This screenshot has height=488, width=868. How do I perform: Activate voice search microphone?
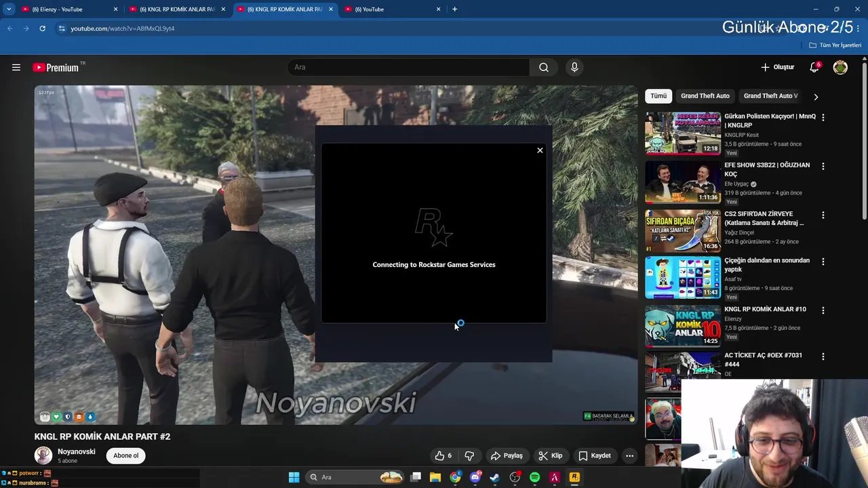point(574,67)
